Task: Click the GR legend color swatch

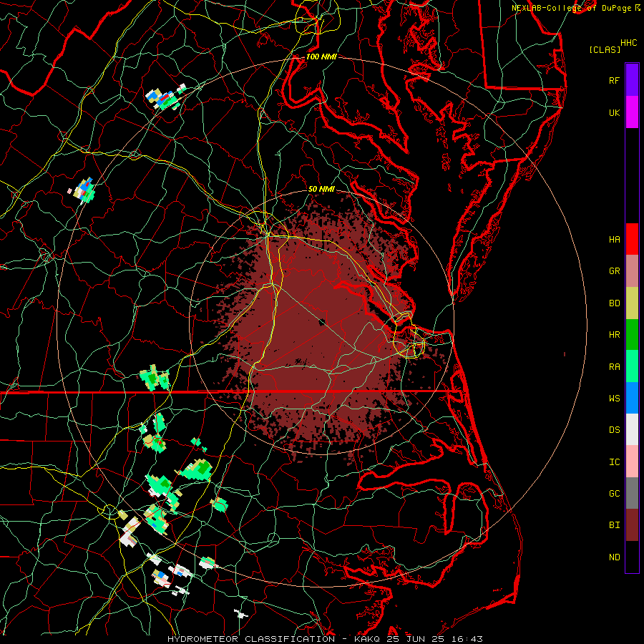Action: click(x=632, y=270)
